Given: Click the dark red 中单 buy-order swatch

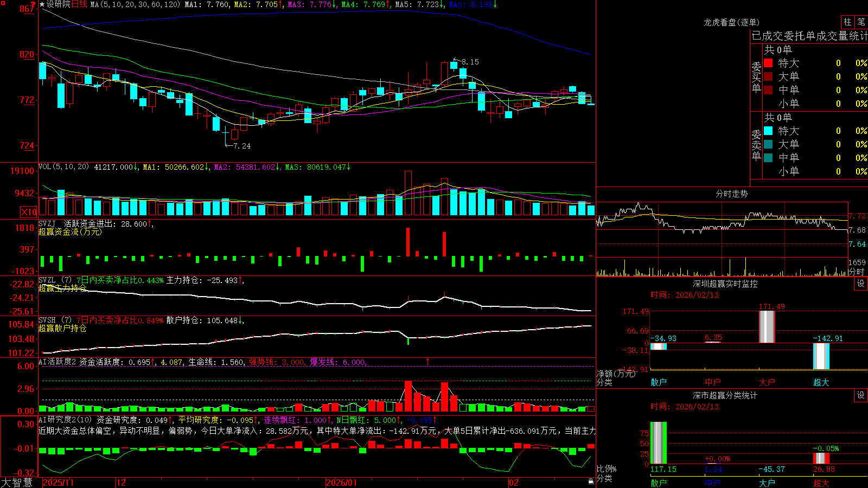Looking at the screenshot, I should (768, 90).
